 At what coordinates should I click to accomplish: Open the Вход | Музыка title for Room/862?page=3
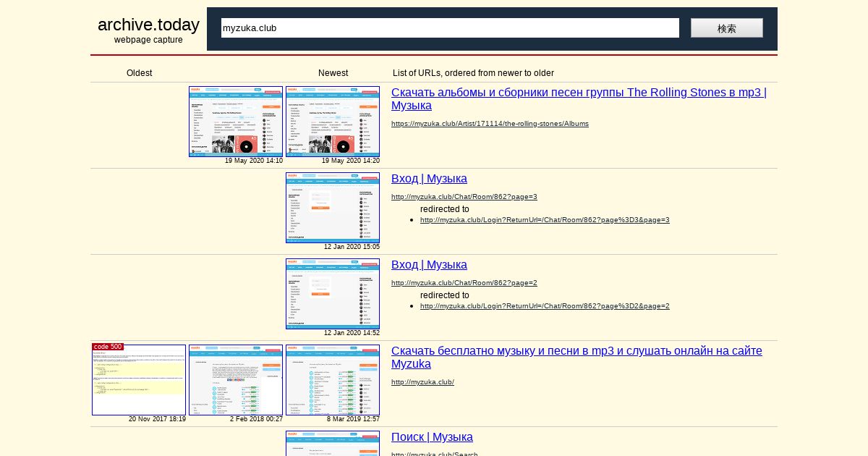pos(429,179)
